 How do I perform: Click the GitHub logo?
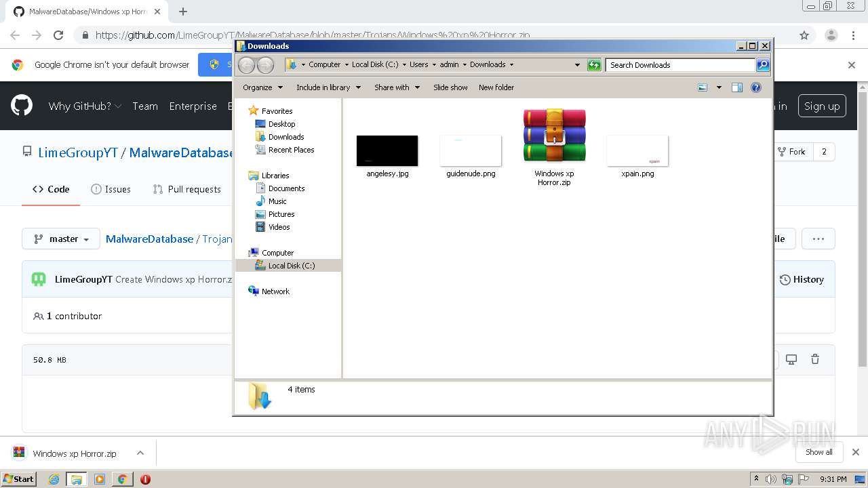pyautogui.click(x=22, y=106)
